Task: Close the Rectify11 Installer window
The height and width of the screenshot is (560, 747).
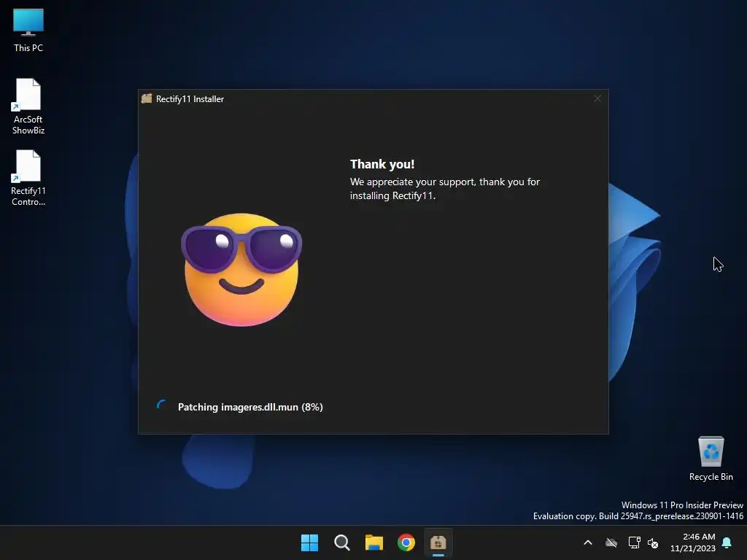Action: click(597, 98)
